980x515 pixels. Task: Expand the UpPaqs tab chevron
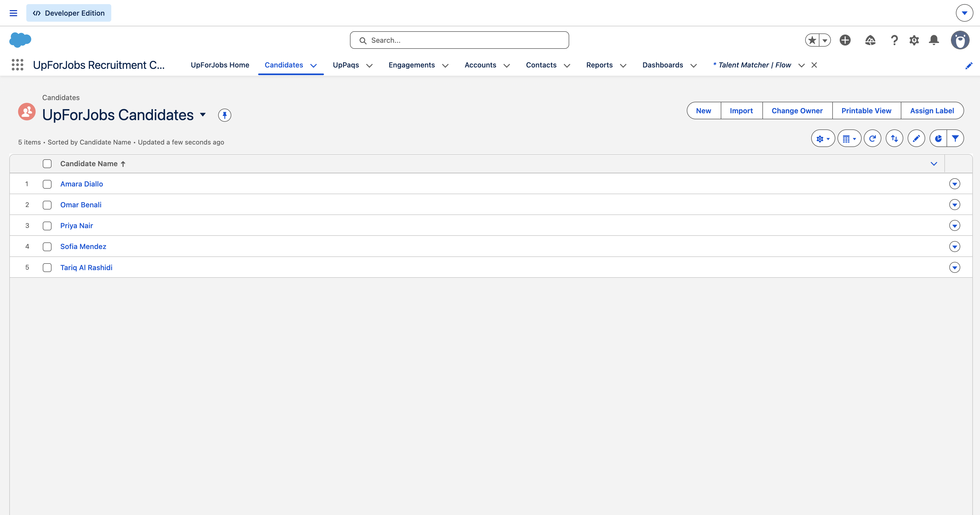coord(369,66)
